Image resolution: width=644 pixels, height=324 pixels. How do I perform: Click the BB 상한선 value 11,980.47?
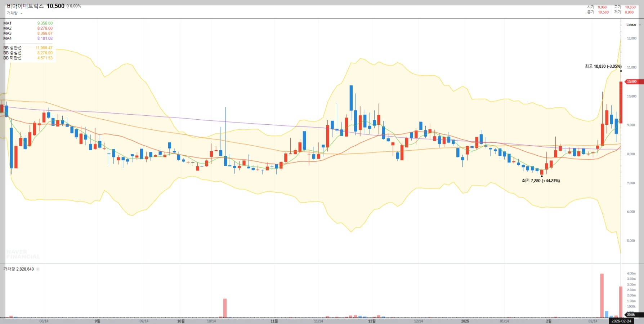point(44,48)
